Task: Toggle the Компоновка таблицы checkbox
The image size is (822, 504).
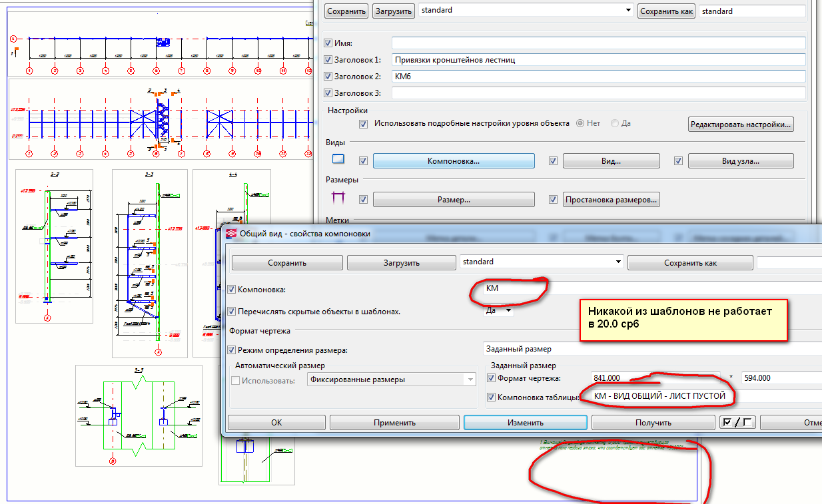Action: [x=492, y=397]
